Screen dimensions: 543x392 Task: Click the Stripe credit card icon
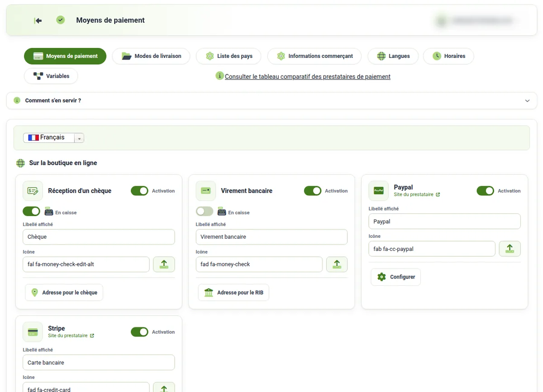click(33, 332)
